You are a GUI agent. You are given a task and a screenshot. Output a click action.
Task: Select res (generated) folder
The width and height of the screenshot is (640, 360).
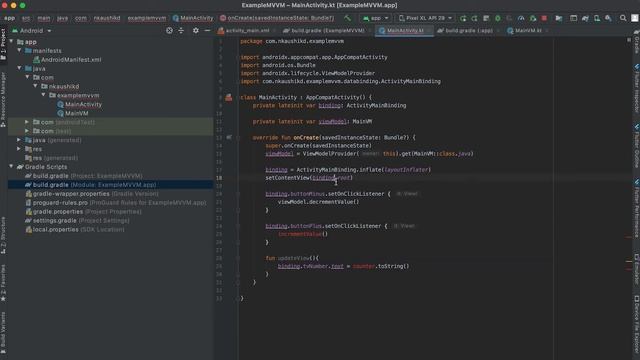click(55, 158)
